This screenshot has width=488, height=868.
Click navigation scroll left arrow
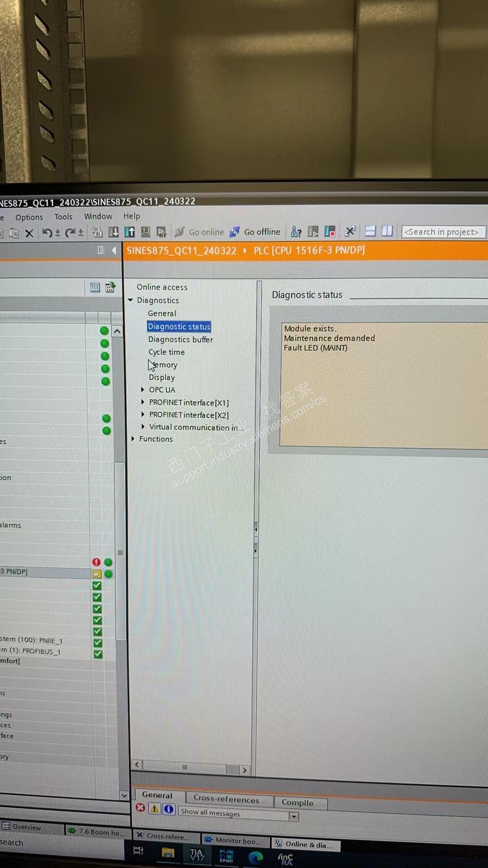point(137,764)
